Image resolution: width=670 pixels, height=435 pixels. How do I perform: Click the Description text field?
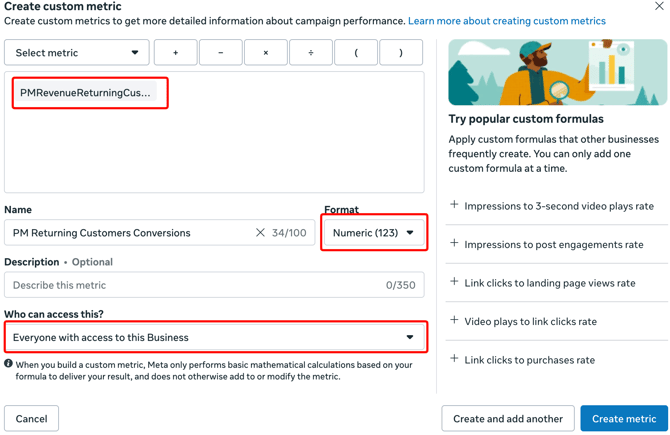[214, 285]
